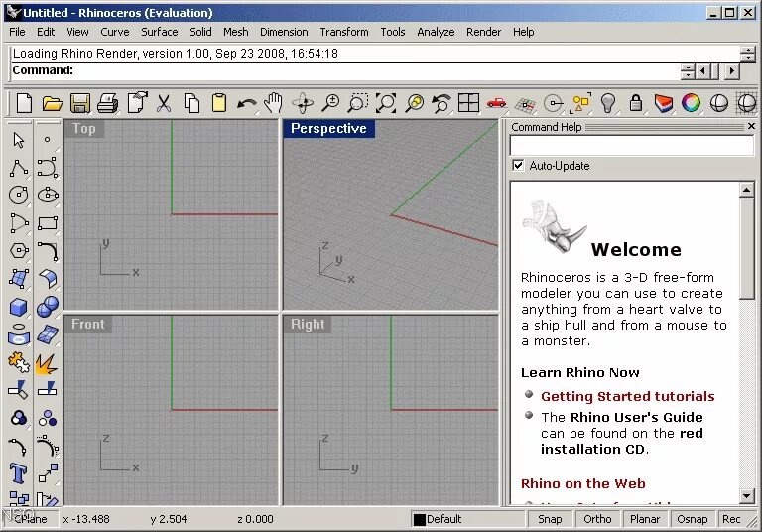Click the four-viewport layout icon

tap(469, 103)
